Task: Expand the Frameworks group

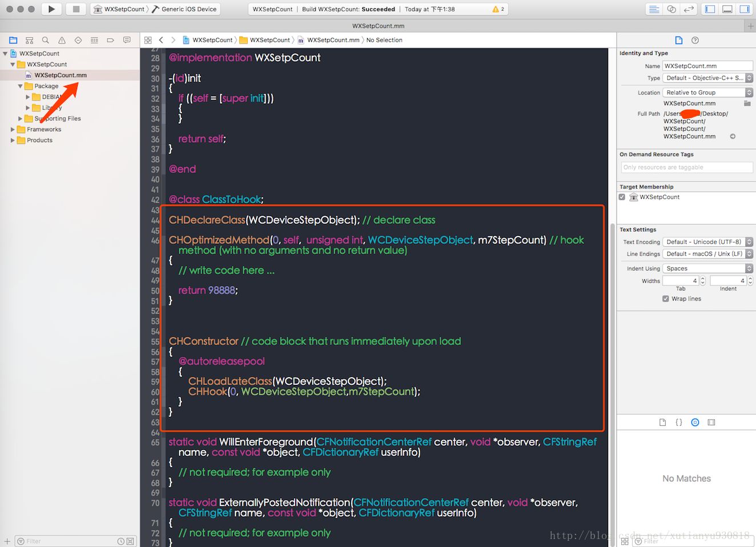Action: 13,130
